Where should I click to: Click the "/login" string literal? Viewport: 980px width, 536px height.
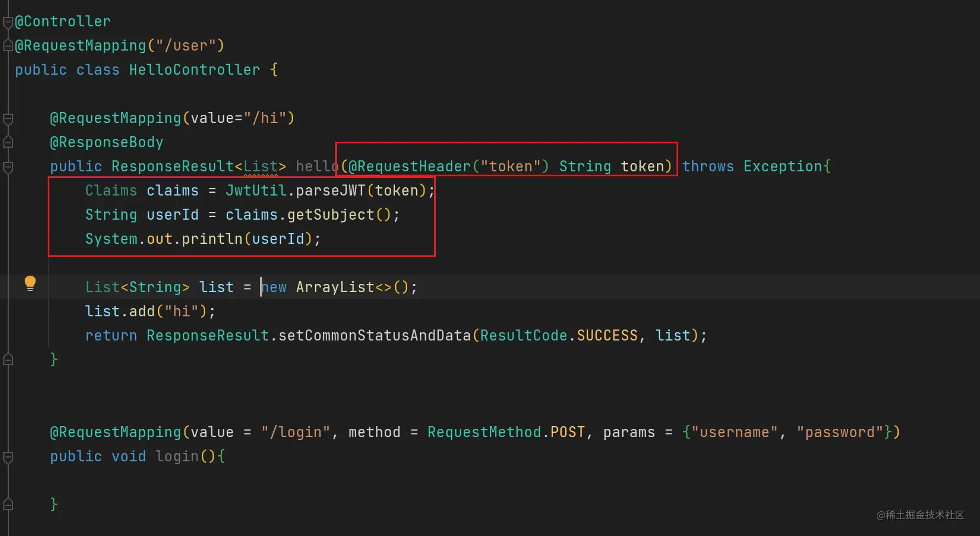click(296, 432)
